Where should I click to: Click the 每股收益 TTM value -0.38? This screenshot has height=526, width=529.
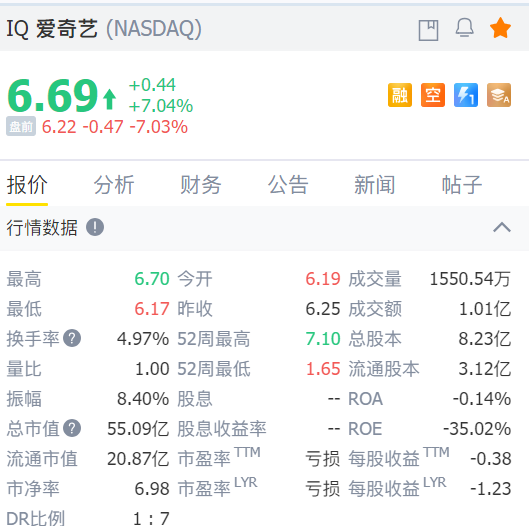coord(491,459)
